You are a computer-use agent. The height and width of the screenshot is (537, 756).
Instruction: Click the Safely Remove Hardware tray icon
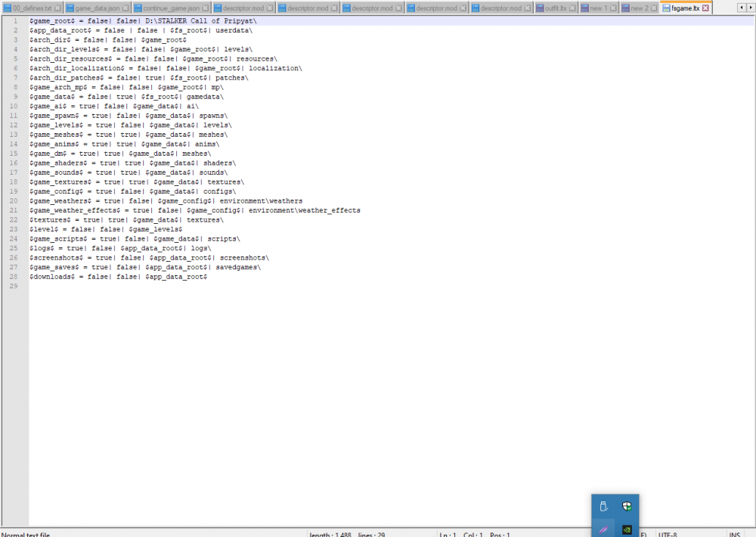click(x=603, y=506)
